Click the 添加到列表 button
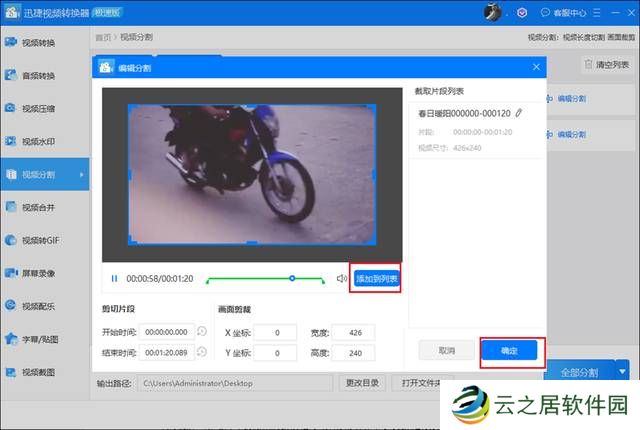Image resolution: width=640 pixels, height=430 pixels. pos(376,278)
